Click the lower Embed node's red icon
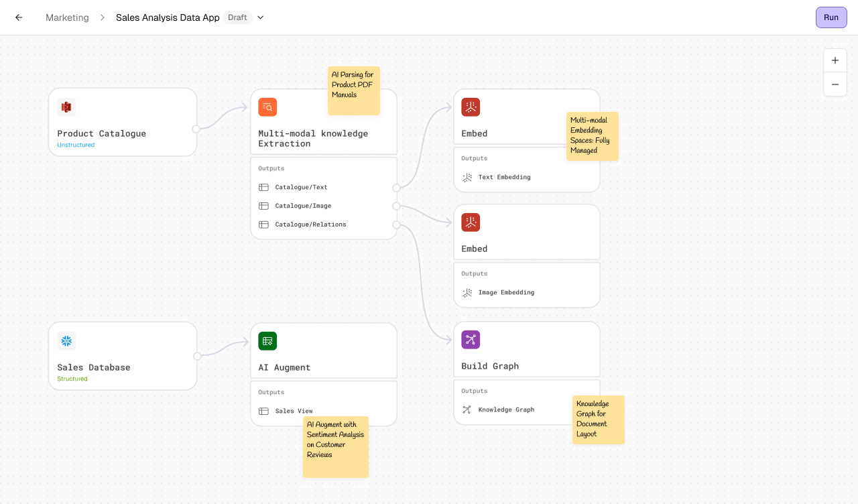 point(471,222)
